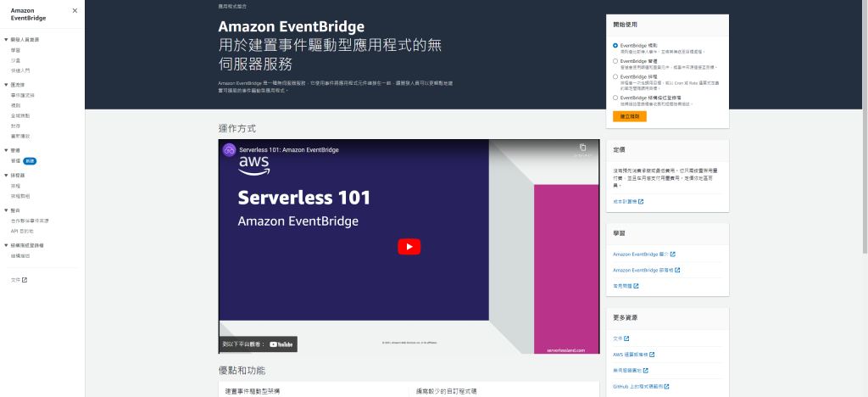Collapse the 排程器 sidebar section
Viewport: 868px width, 397px height.
[x=6, y=176]
